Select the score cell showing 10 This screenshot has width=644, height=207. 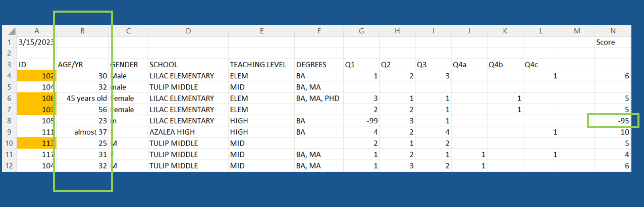[x=613, y=132]
